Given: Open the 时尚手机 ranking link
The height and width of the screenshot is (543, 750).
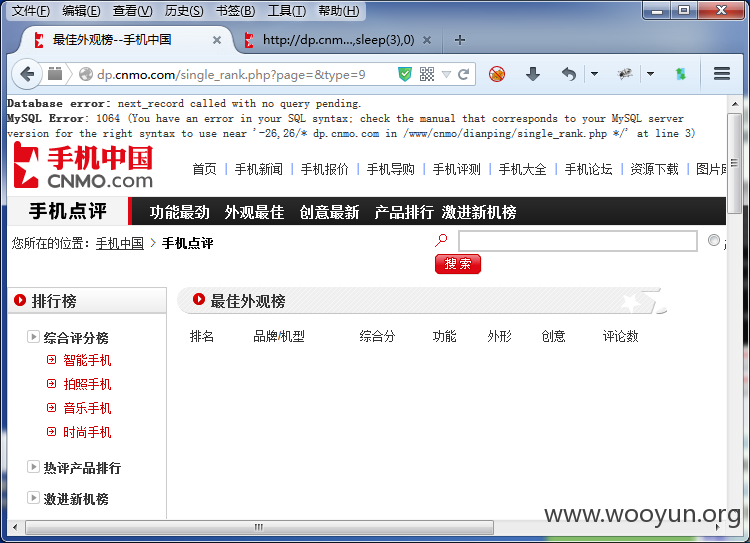Looking at the screenshot, I should click(87, 432).
